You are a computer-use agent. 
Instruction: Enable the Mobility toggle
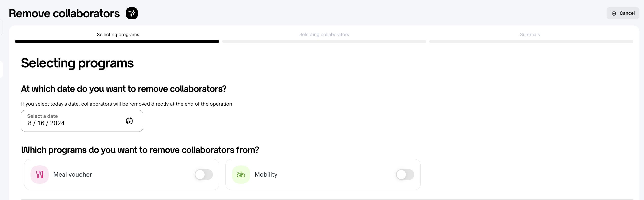pos(405,175)
